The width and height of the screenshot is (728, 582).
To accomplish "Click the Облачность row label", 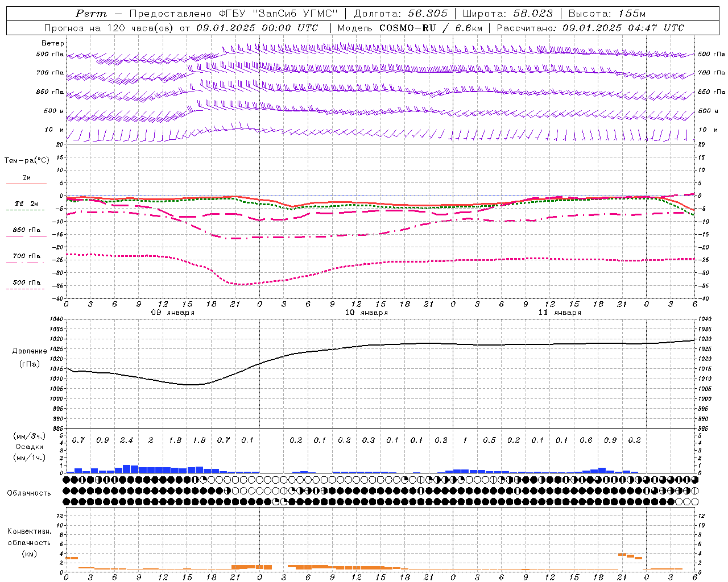I will tap(29, 493).
